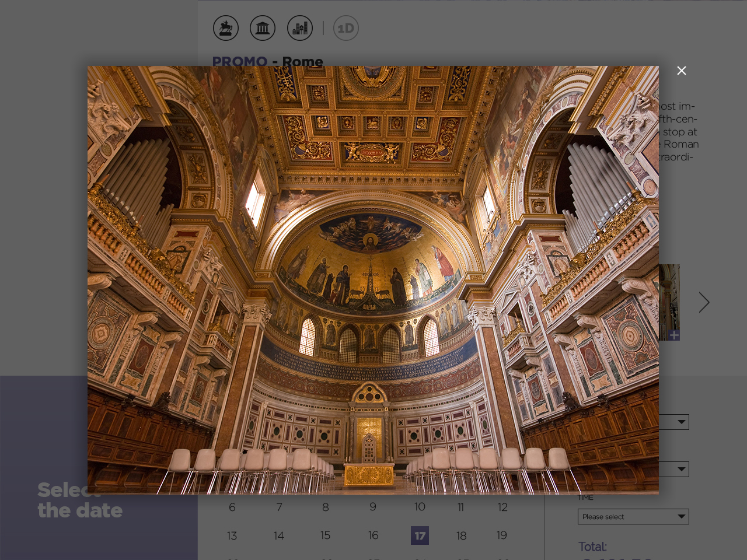Select date 9 in the calendar

coord(373,507)
